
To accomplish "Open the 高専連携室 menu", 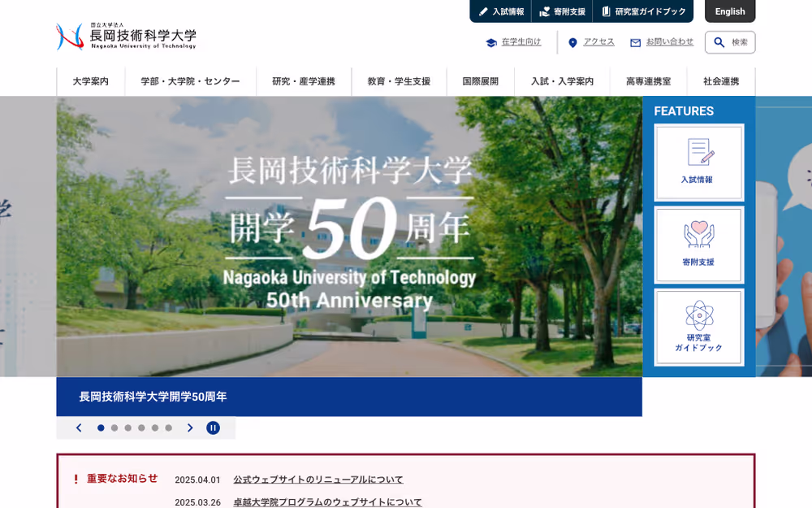I will [648, 81].
